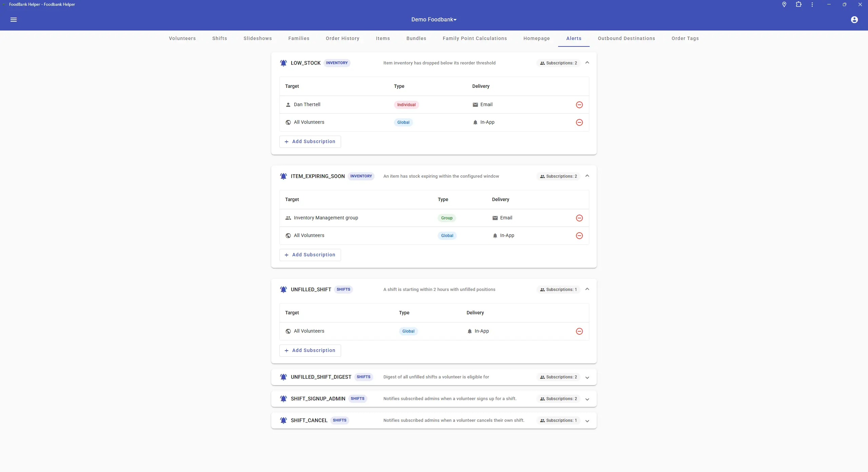Remove All Volunteers subscription from LOW_STOCK

click(x=579, y=122)
